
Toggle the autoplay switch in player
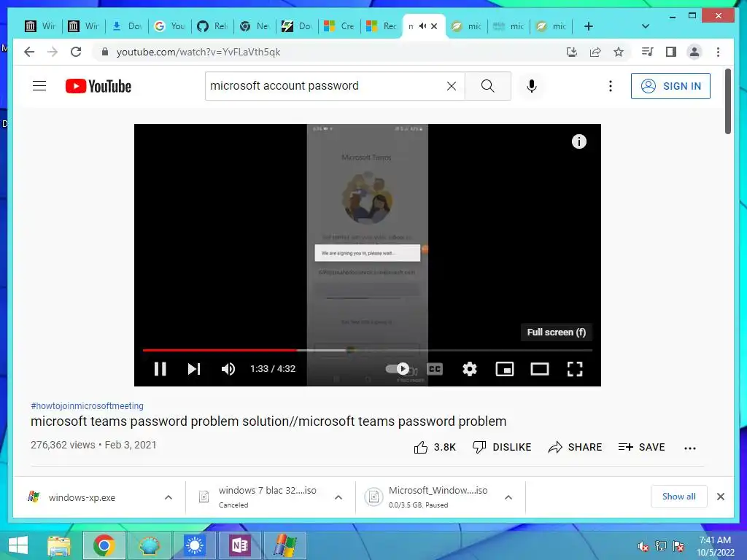(x=398, y=368)
